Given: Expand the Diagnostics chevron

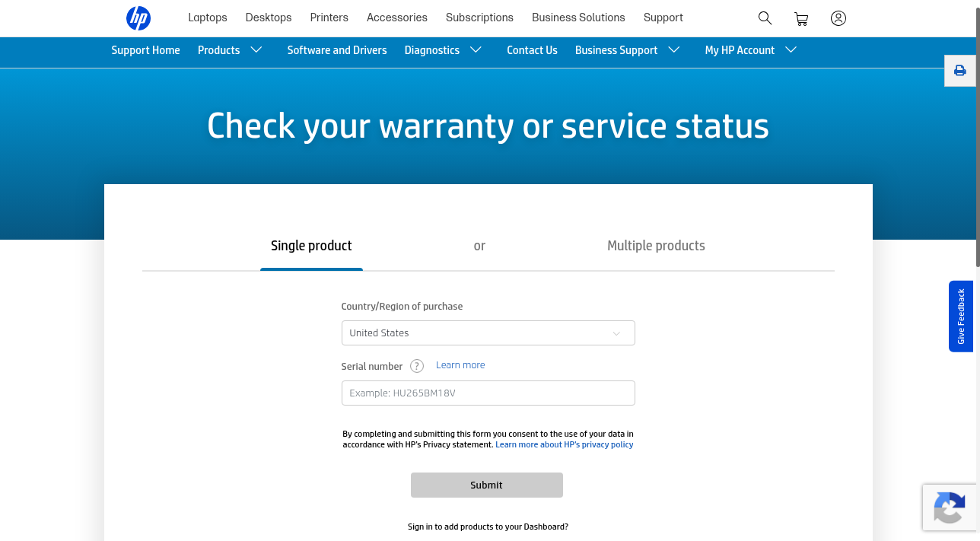Looking at the screenshot, I should [x=476, y=50].
